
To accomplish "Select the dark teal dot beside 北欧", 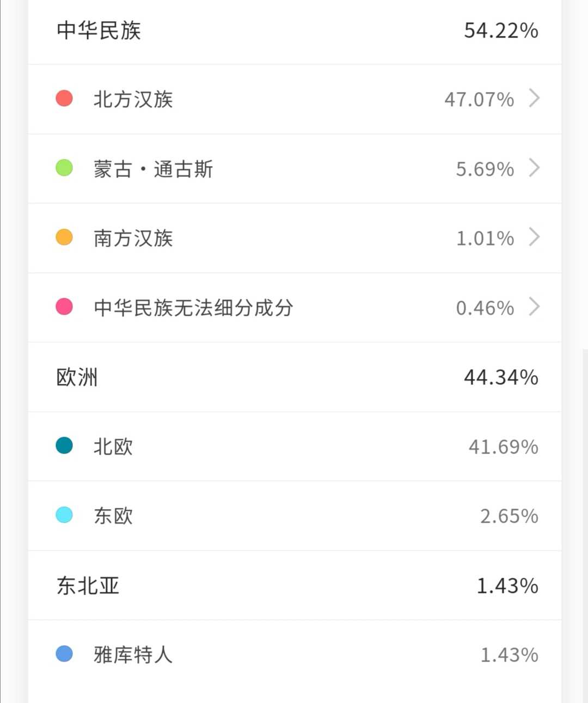I will [x=64, y=445].
